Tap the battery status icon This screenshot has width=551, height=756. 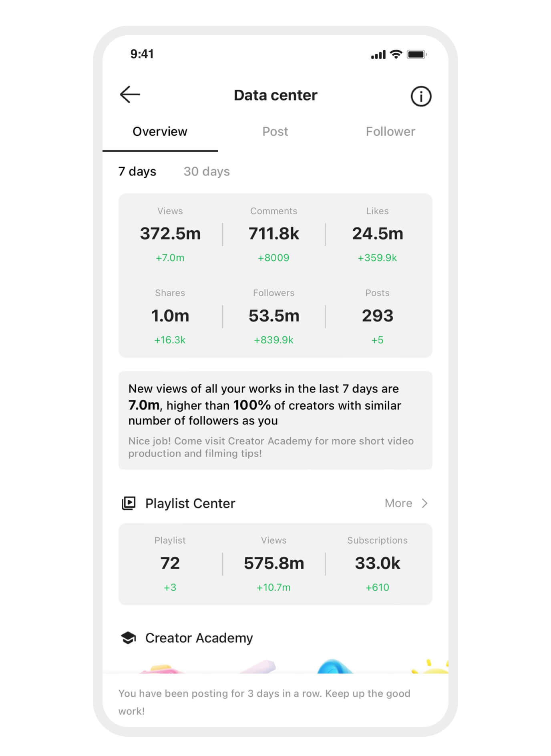pyautogui.click(x=416, y=54)
